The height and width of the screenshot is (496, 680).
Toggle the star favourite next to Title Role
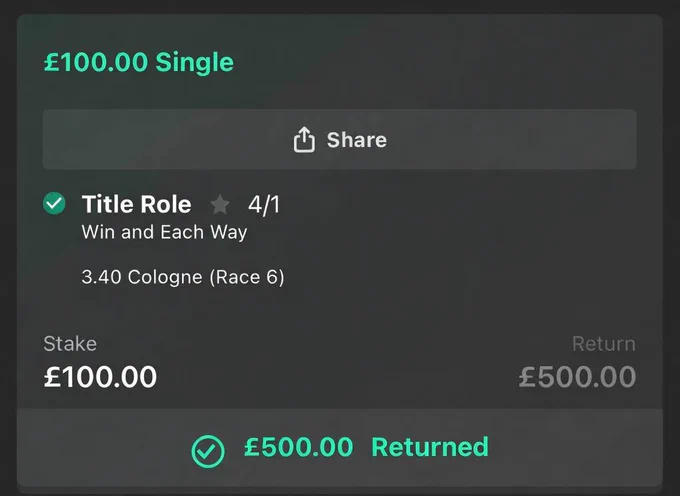point(220,205)
